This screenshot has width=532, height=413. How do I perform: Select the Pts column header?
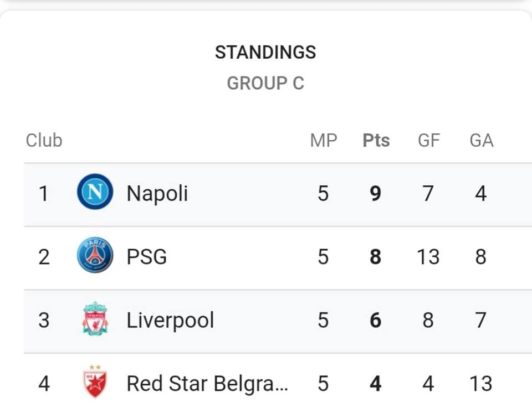pos(376,141)
